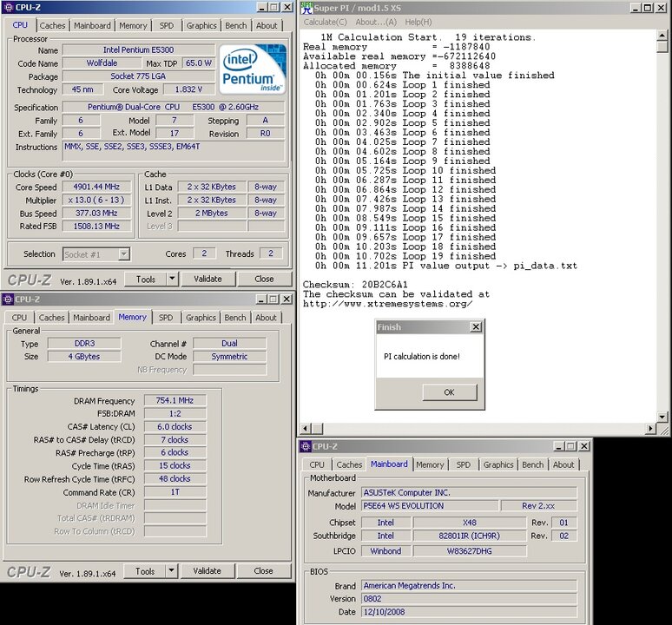The height and width of the screenshot is (625, 672).
Task: Open About tab in the Memory CPU-Z window
Action: tap(266, 318)
